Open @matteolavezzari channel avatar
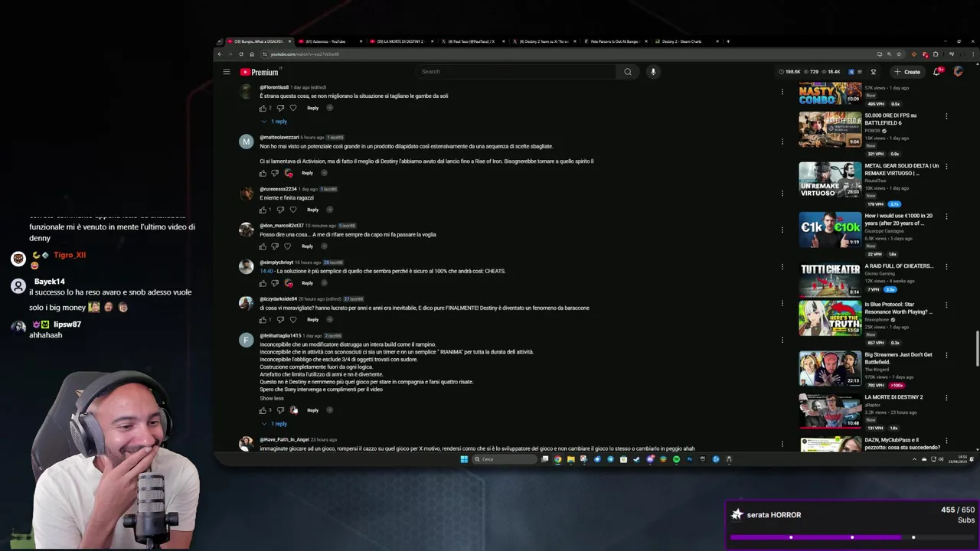The image size is (980, 551). 246,142
